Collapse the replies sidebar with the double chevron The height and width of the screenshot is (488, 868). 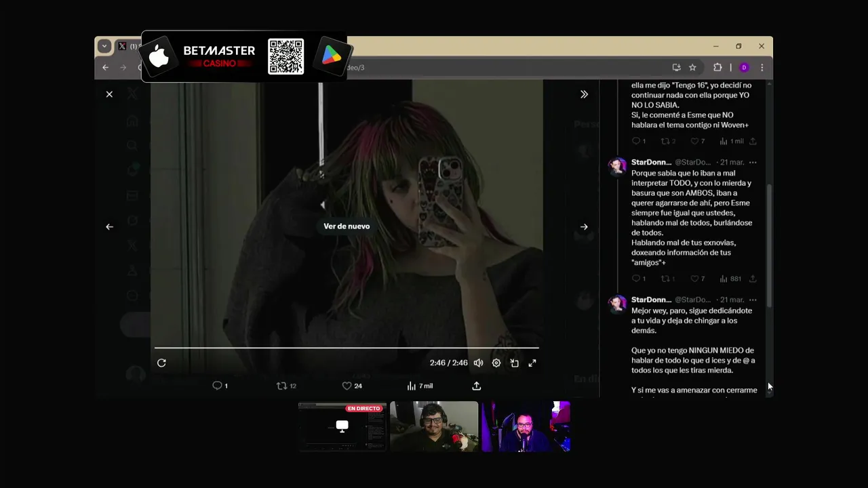584,94
